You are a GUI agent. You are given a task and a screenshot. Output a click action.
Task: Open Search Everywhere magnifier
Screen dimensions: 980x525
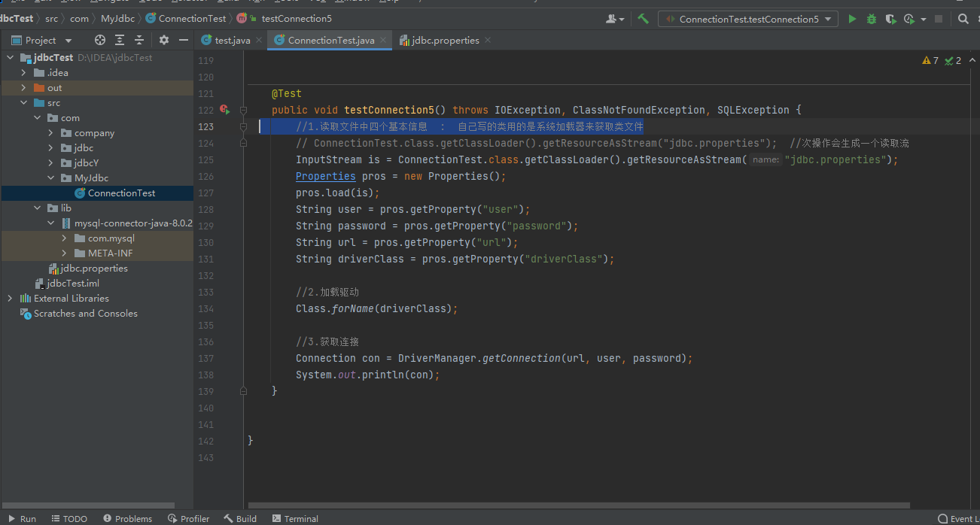[x=963, y=19]
